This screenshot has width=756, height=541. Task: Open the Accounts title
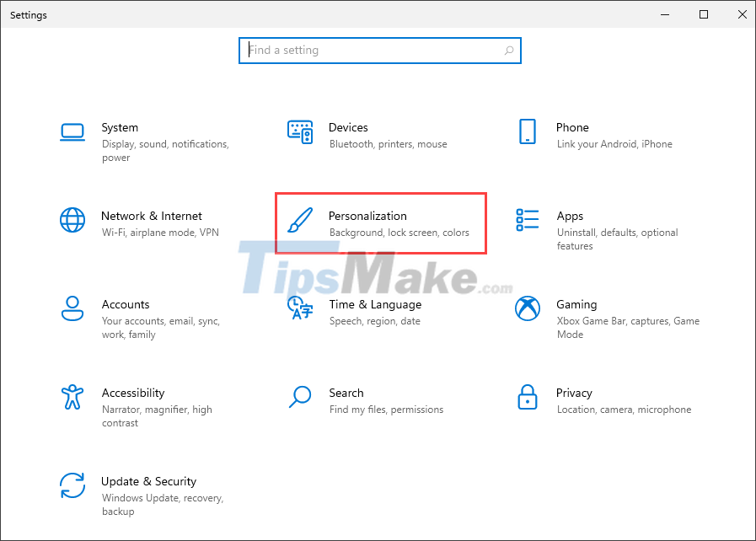(126, 304)
